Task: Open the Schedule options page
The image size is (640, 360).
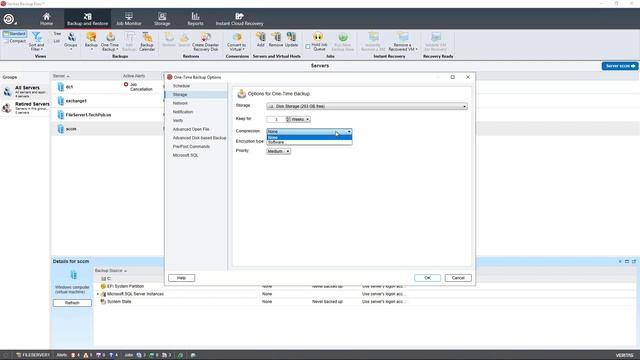Action: tap(181, 86)
